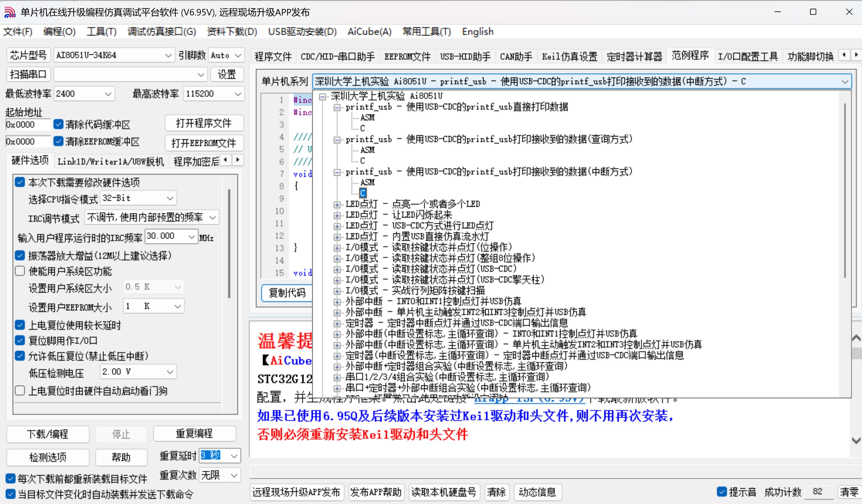Open IRC调节模式 dropdown
This screenshot has width=862, height=504.
pyautogui.click(x=151, y=217)
